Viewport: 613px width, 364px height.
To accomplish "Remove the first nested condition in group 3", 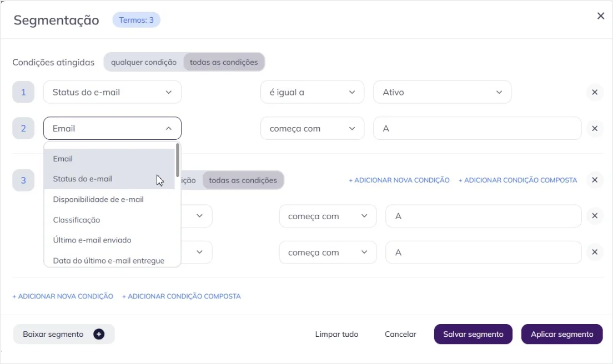I will tap(595, 216).
